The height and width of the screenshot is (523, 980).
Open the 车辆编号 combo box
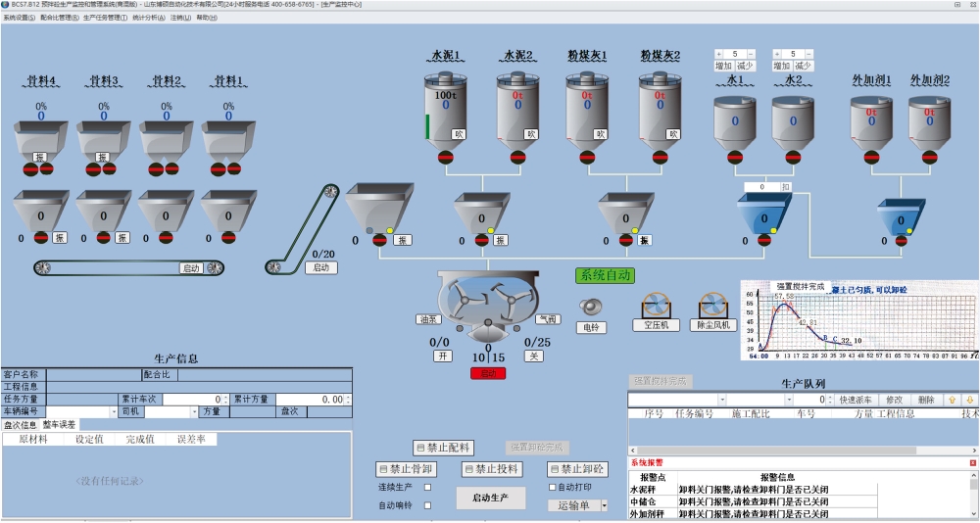tap(113, 412)
